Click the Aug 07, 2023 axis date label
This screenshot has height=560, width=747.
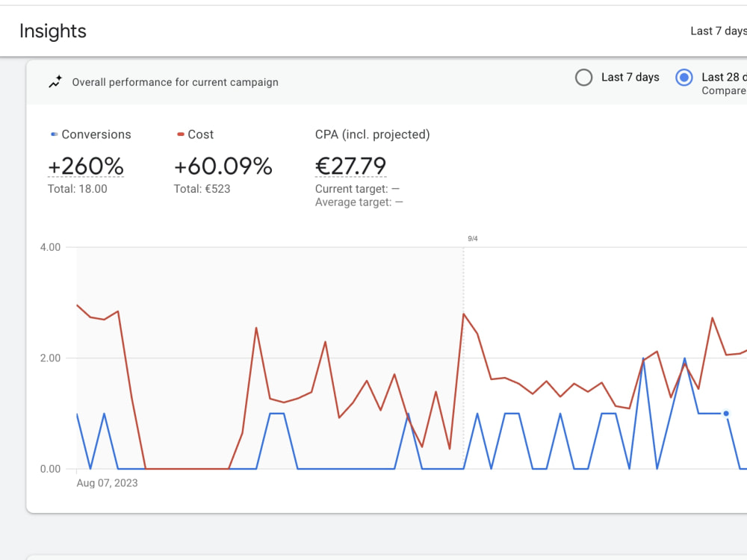click(x=107, y=483)
